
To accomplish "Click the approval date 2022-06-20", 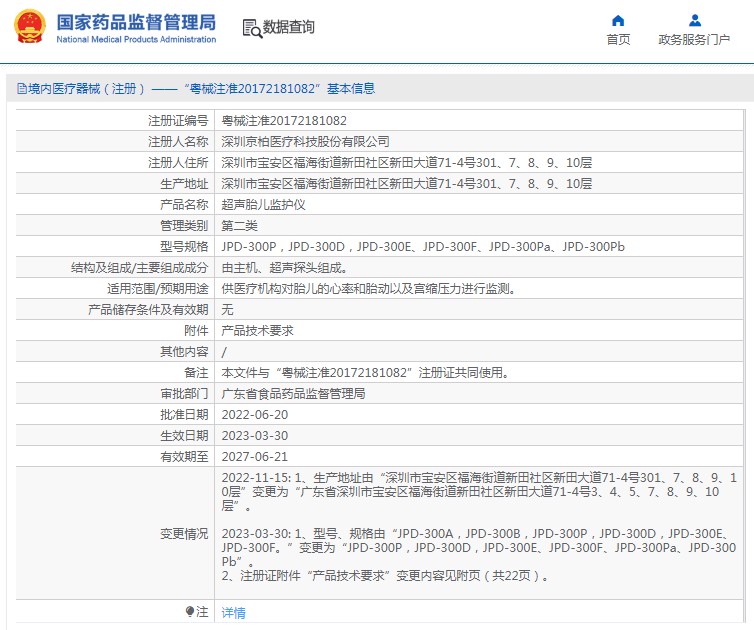I will click(x=254, y=414).
